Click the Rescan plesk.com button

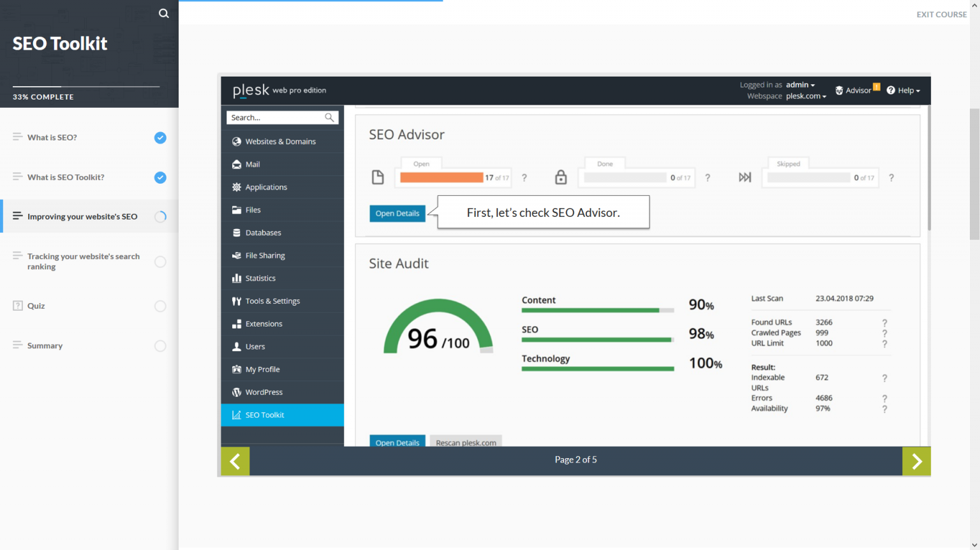point(466,441)
